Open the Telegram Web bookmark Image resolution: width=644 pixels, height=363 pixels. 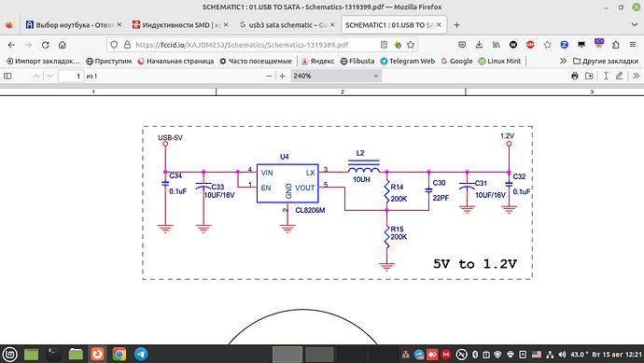[x=408, y=61]
